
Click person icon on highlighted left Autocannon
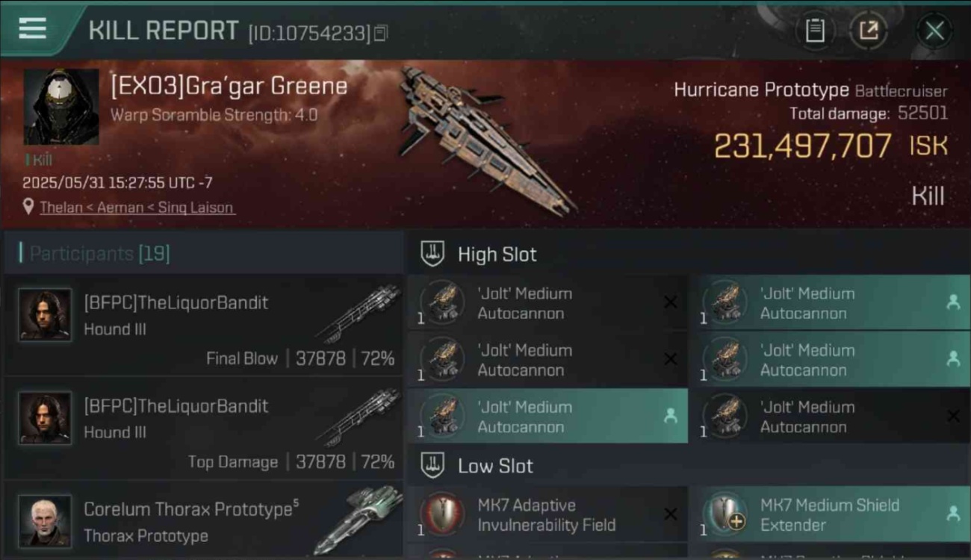tap(670, 416)
